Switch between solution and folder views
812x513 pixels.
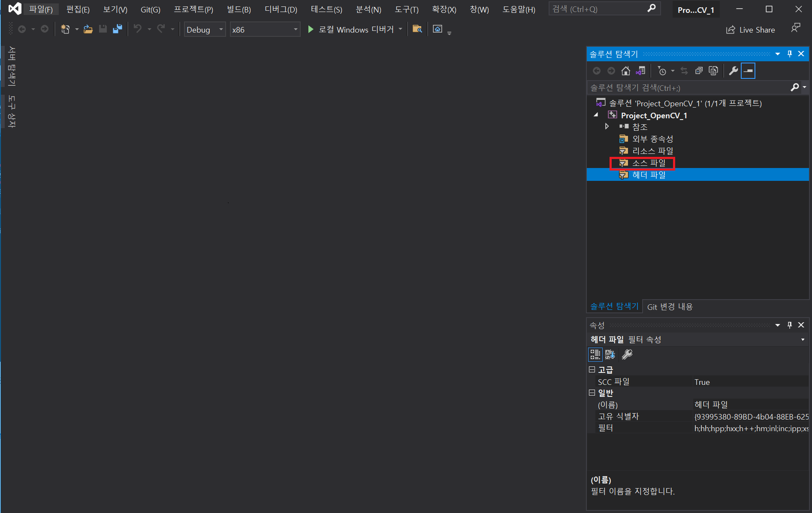pyautogui.click(x=640, y=71)
